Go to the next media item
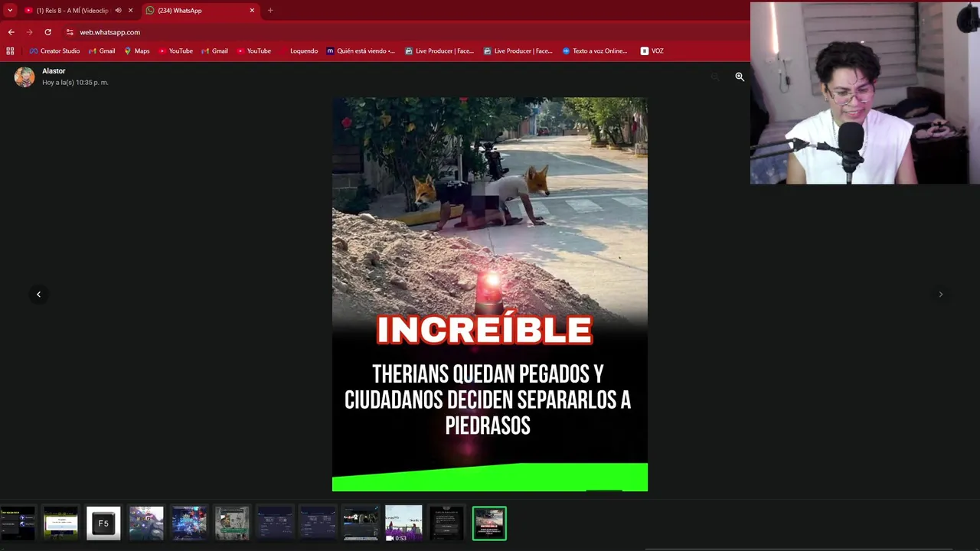Viewport: 980px width, 551px height. [941, 295]
